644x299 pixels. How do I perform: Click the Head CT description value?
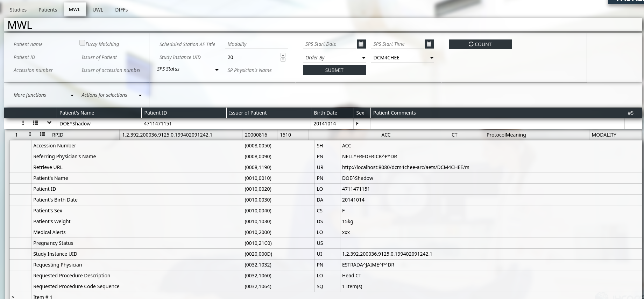352,276
